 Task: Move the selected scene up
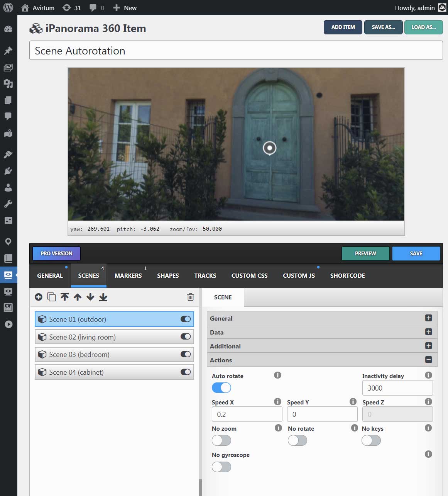tap(78, 297)
